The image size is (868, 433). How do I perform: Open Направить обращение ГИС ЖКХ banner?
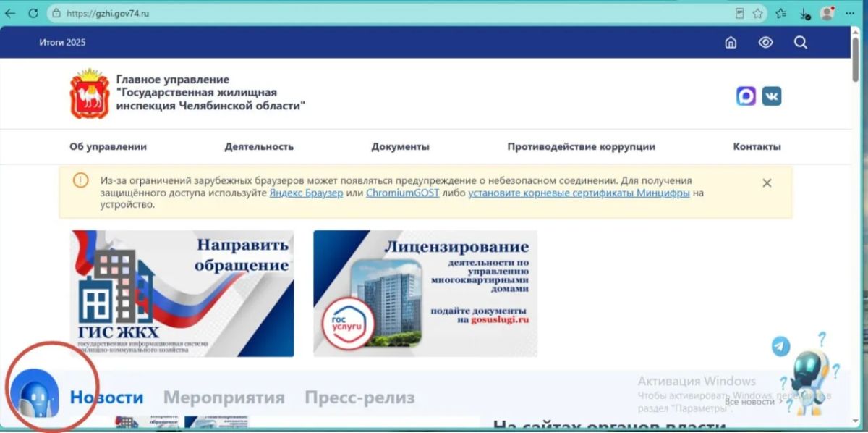182,293
